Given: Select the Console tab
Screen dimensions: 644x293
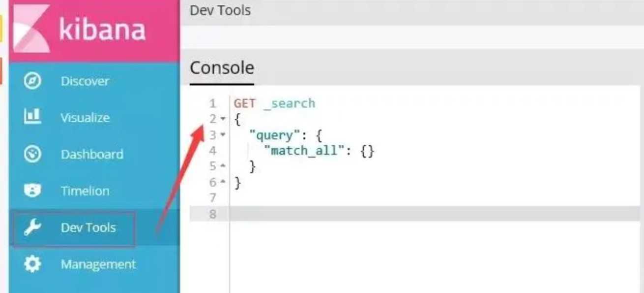Looking at the screenshot, I should 222,68.
